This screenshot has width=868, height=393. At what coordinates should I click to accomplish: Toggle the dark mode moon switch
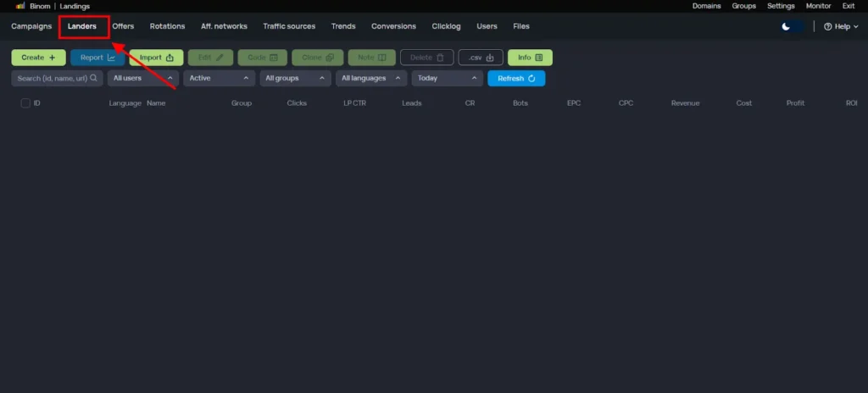791,26
